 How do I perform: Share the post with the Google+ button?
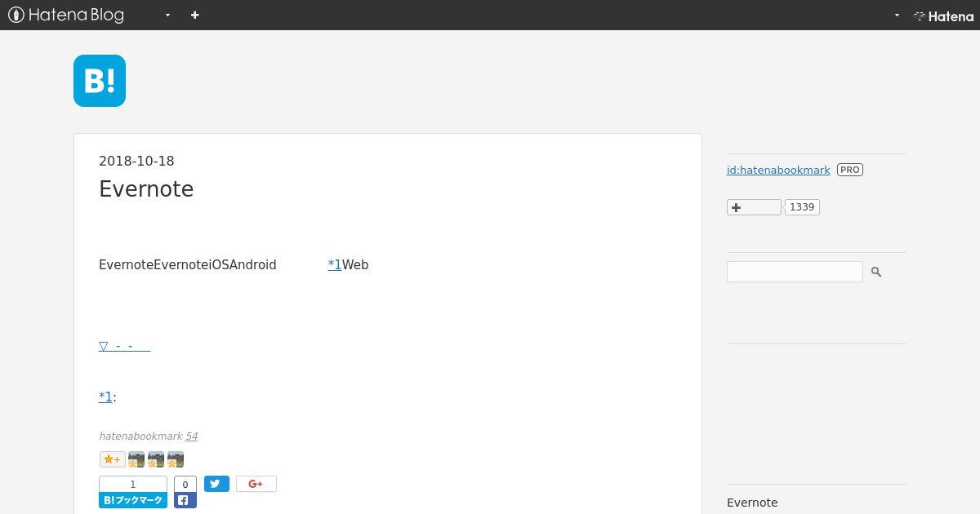pos(256,484)
